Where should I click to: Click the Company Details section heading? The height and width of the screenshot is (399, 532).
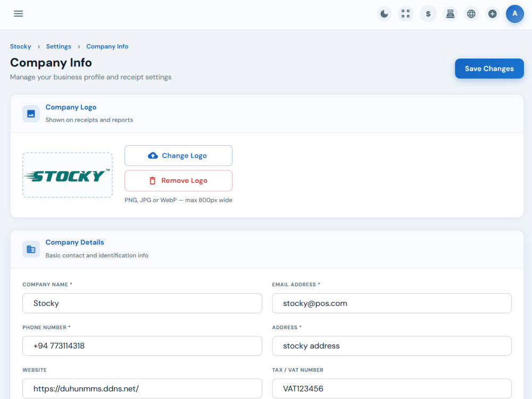tap(74, 242)
